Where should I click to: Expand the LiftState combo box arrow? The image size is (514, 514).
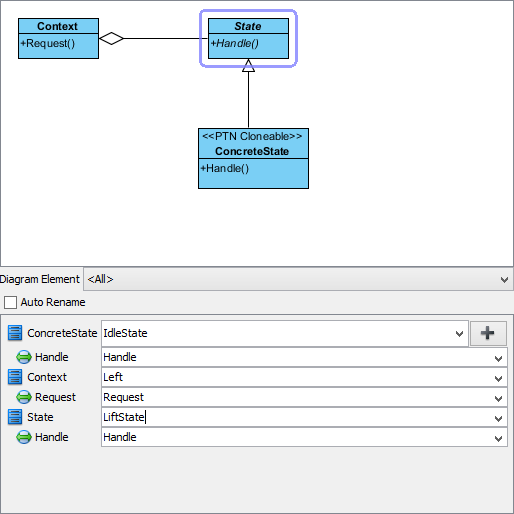[498, 418]
